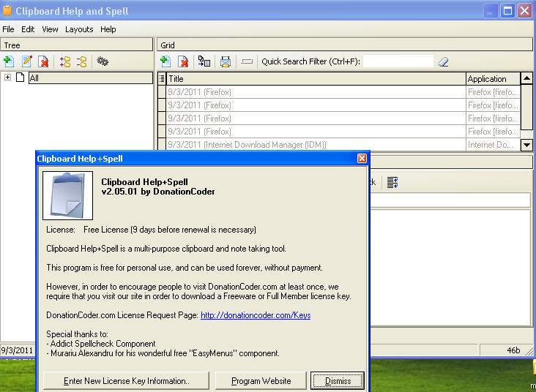Add new clip in the Grid toolbar
This screenshot has height=392, width=536.
[x=165, y=61]
